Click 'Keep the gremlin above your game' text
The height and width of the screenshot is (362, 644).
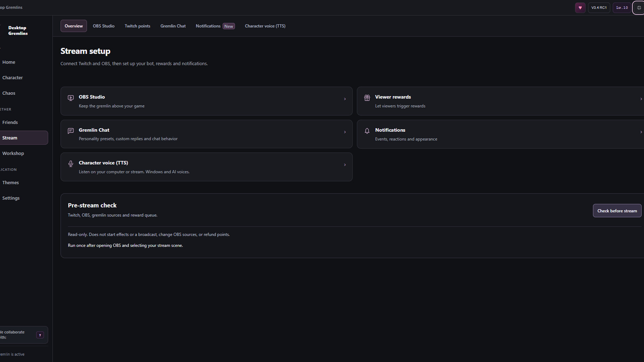click(112, 106)
